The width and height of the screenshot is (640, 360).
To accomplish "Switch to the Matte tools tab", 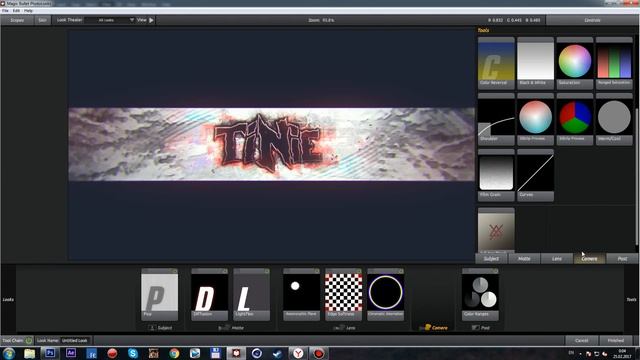I will [x=524, y=259].
